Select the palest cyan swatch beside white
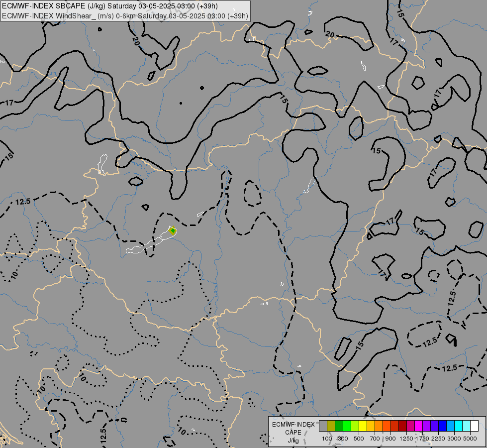 (466, 426)
